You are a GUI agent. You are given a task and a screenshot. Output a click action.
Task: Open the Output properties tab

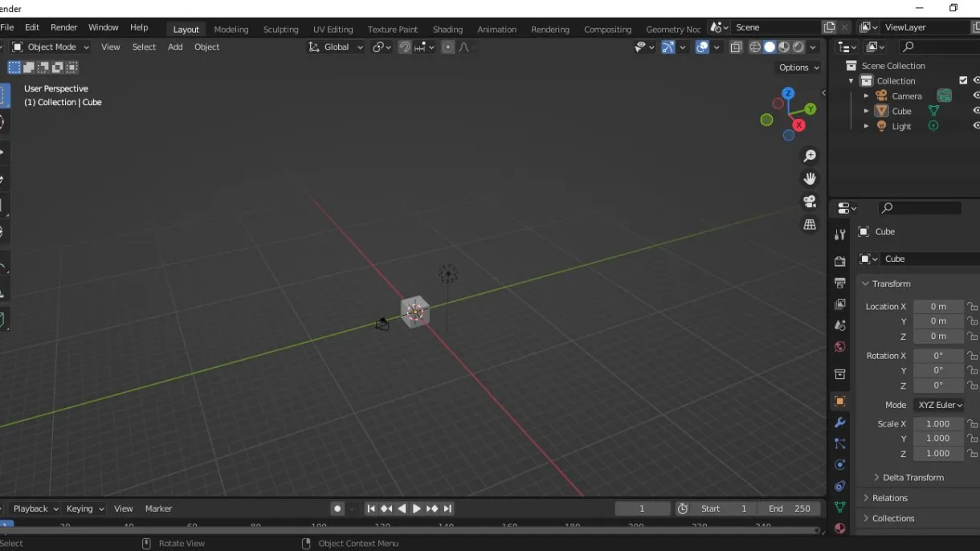click(839, 283)
